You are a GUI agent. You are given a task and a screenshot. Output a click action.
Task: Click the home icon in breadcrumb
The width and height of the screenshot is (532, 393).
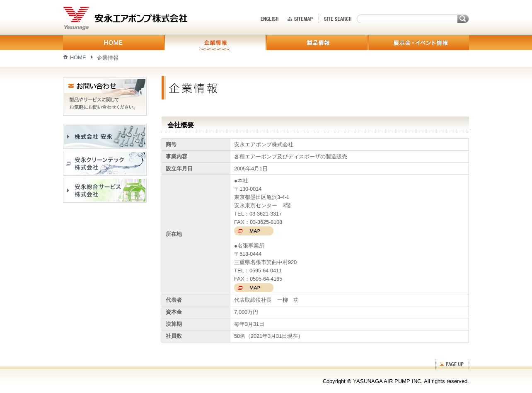tap(65, 57)
